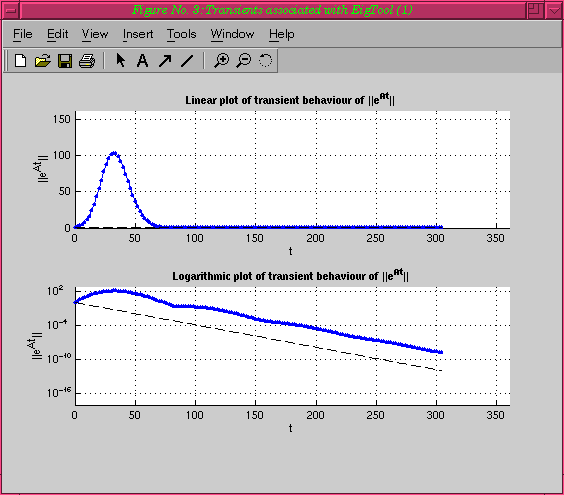564x495 pixels.
Task: Click the figure title bar text
Action: [272, 10]
